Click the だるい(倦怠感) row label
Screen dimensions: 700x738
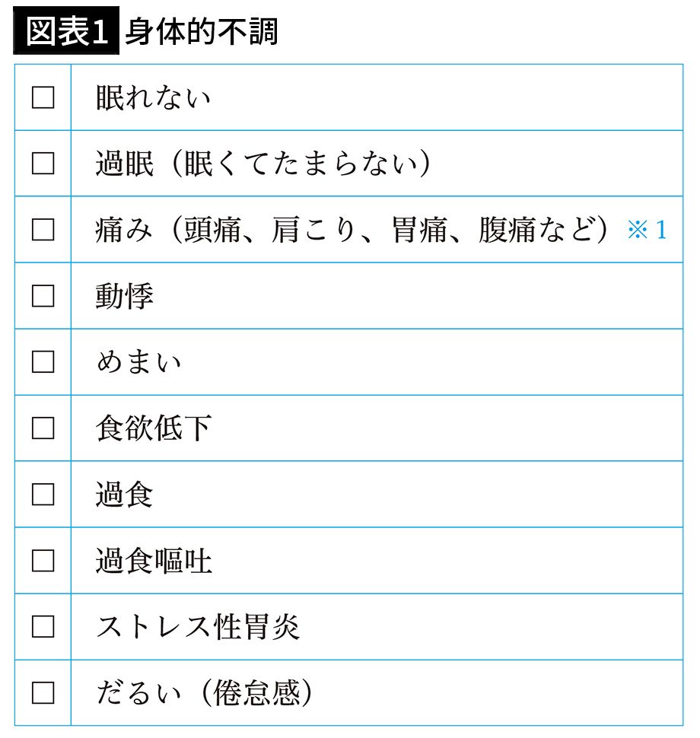(x=205, y=694)
